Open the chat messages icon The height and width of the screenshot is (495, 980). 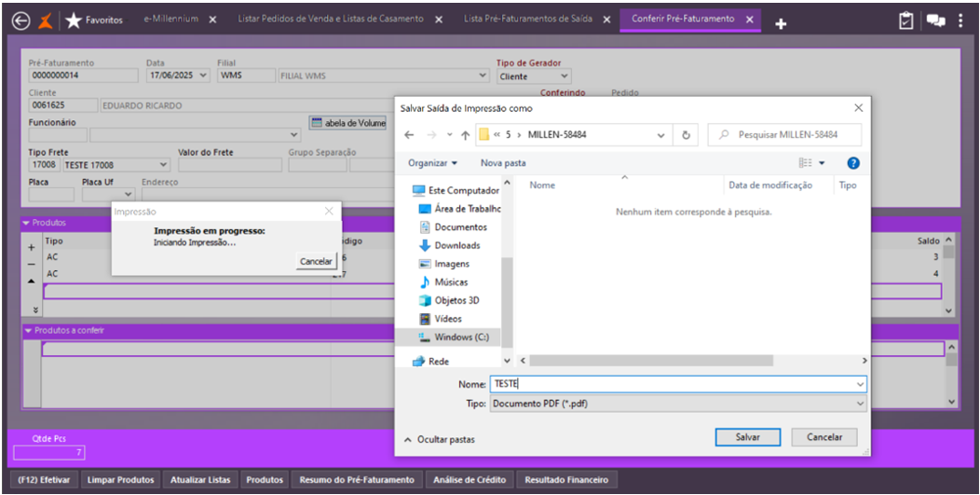point(935,21)
